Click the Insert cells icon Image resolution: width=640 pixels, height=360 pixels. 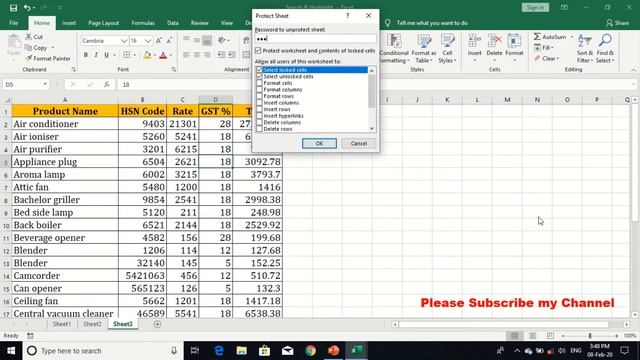(x=474, y=41)
